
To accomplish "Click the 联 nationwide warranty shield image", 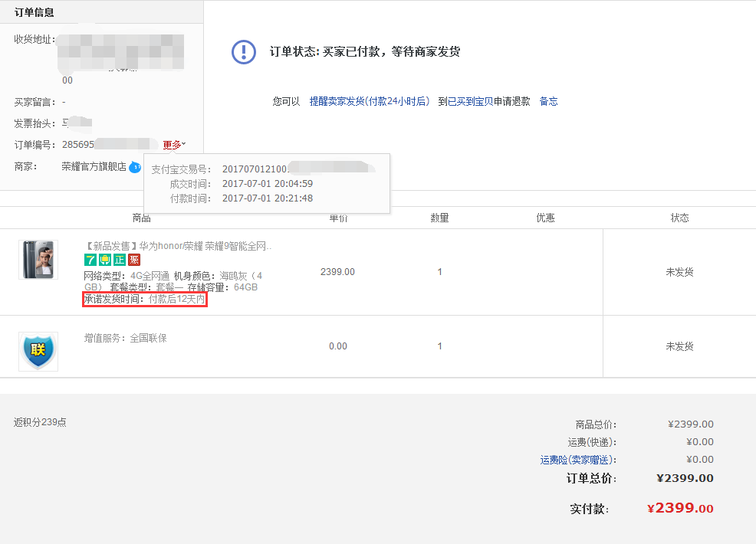I will click(x=38, y=351).
